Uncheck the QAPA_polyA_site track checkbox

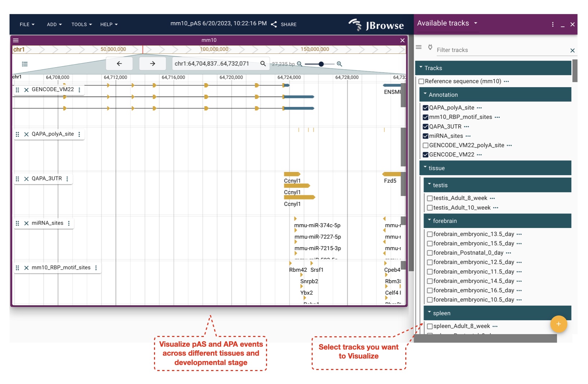pos(425,108)
